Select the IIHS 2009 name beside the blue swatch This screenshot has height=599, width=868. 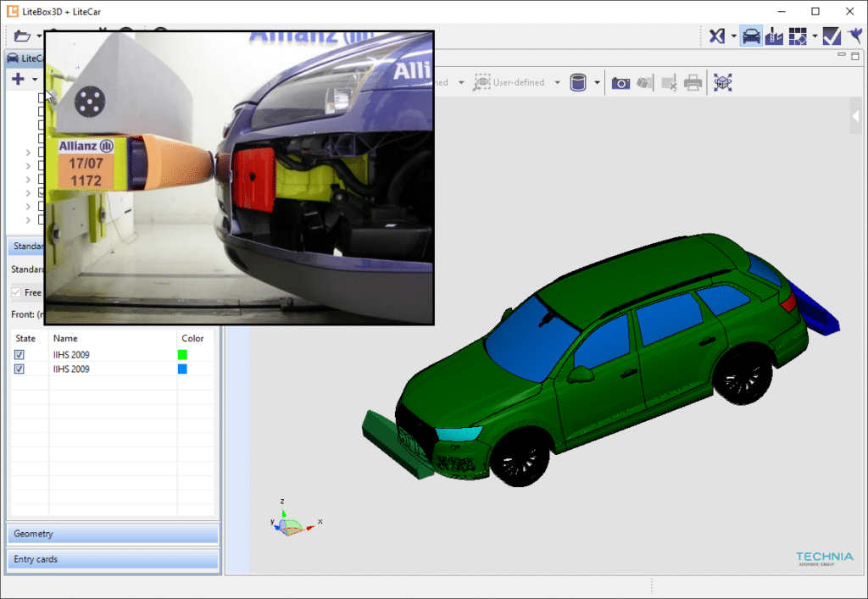(71, 369)
